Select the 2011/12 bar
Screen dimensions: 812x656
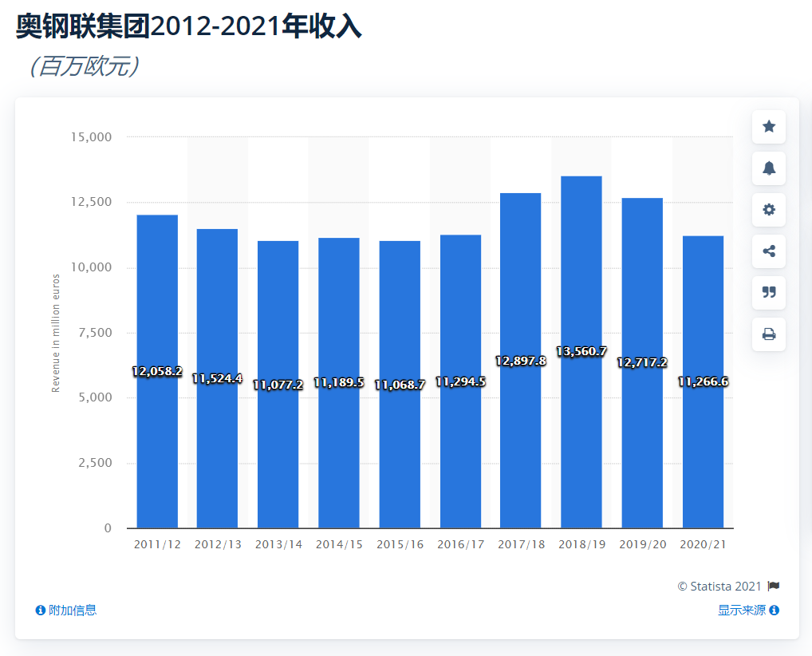[157, 372]
